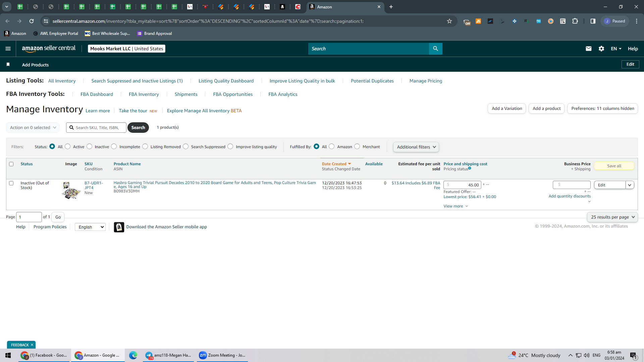Click the Amazon Seller mobile app icon
644x362 pixels.
(x=119, y=227)
